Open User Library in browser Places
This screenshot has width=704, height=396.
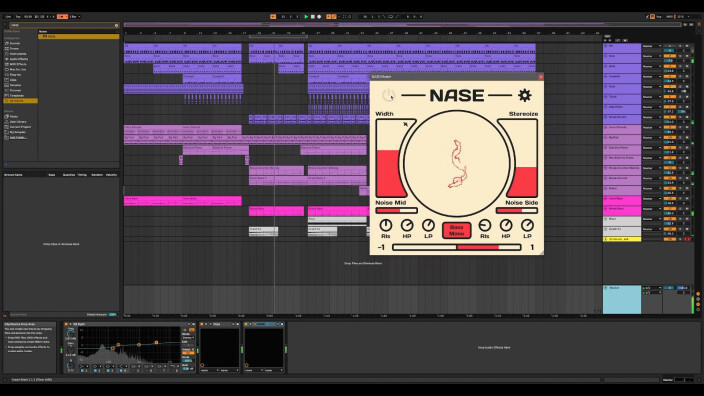[x=18, y=122]
